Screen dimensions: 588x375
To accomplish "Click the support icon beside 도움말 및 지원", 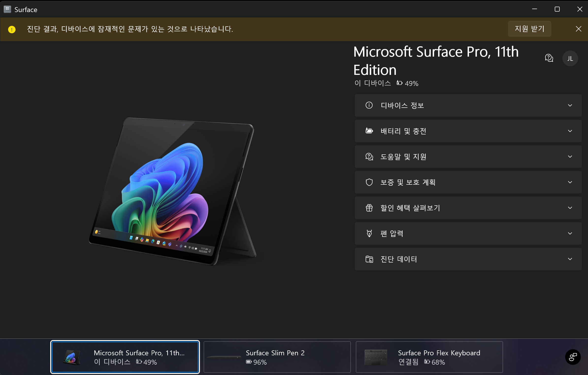I will point(369,156).
